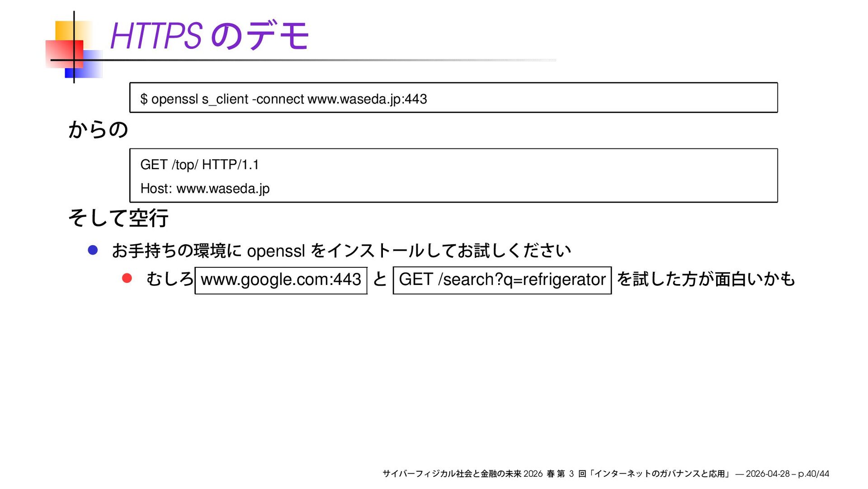Click the GET /top/ HTTP/1.1 line
868x489 pixels.
pyautogui.click(x=199, y=165)
